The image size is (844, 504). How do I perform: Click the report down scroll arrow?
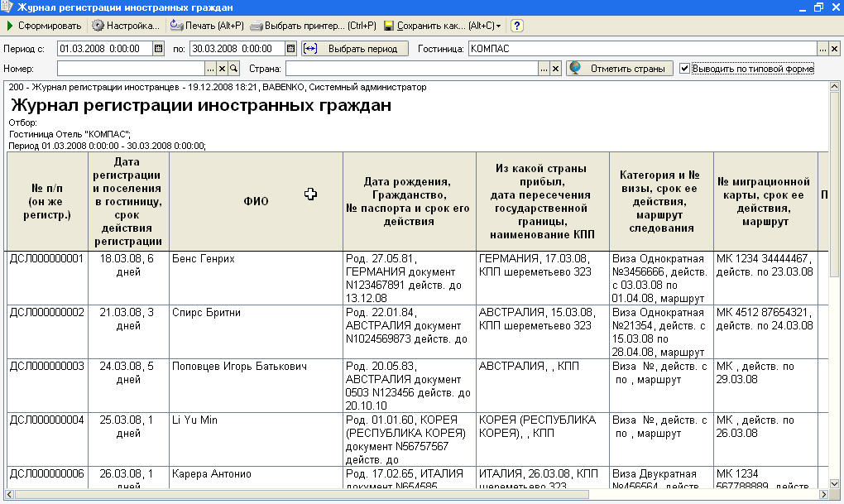834,483
